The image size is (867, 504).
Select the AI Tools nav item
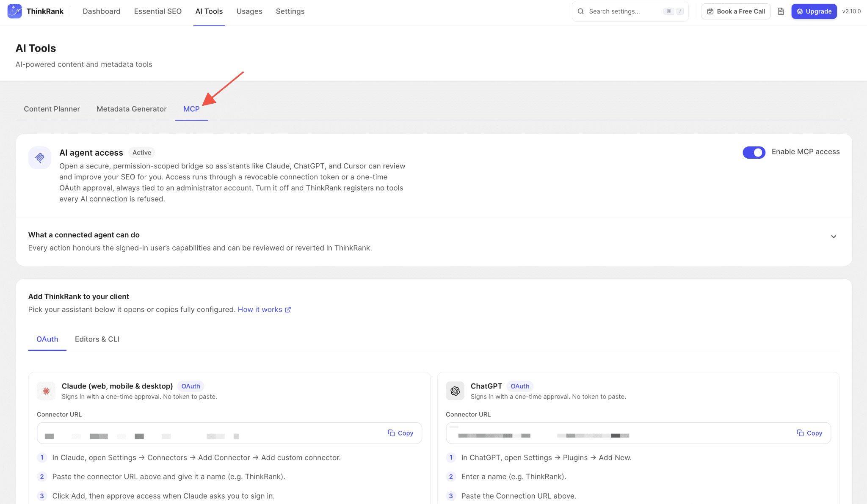(x=209, y=11)
